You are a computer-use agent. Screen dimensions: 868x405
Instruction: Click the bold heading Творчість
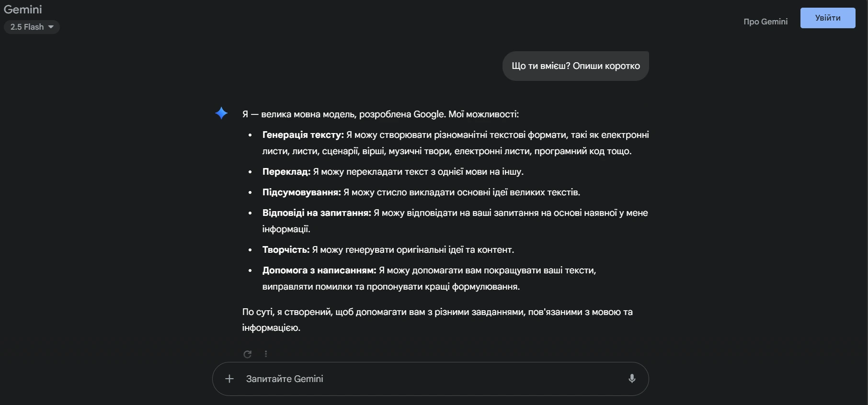pyautogui.click(x=286, y=250)
